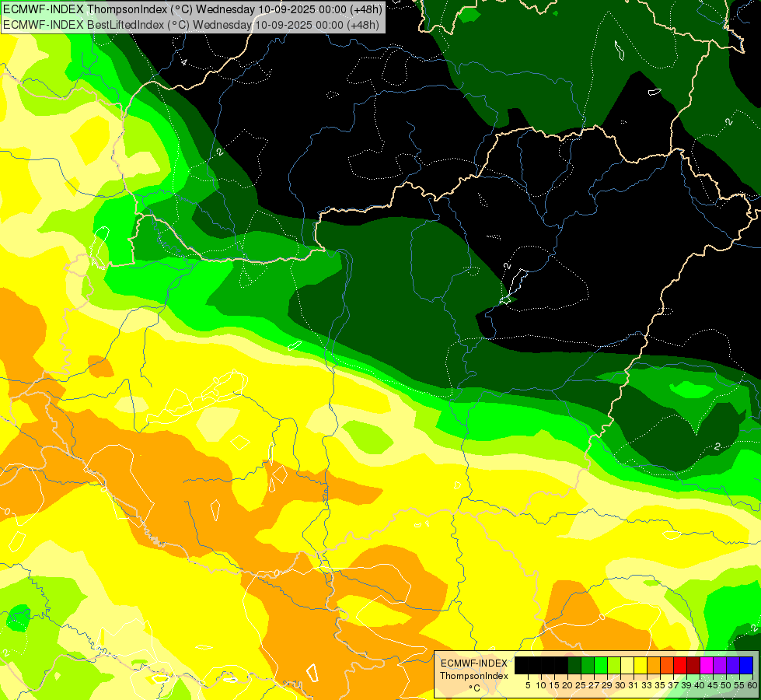Click the °C unit label in legend

click(475, 688)
